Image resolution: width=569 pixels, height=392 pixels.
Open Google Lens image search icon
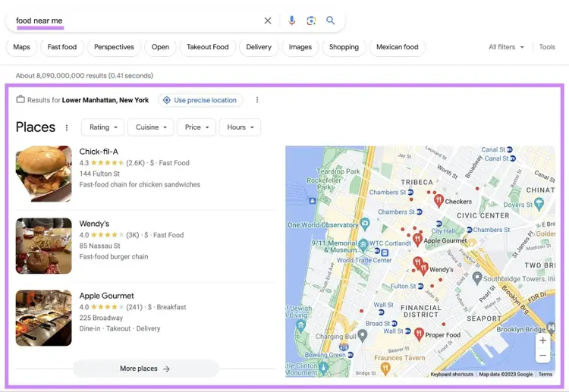tap(311, 20)
